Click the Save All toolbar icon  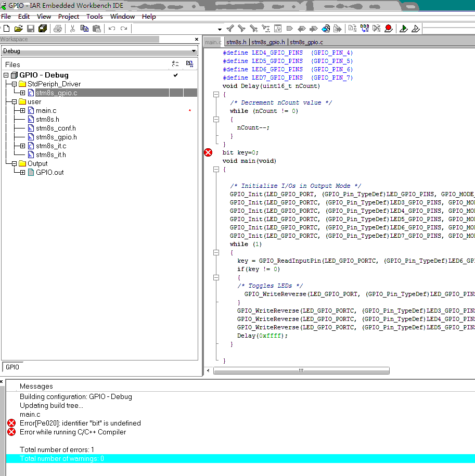tap(42, 29)
